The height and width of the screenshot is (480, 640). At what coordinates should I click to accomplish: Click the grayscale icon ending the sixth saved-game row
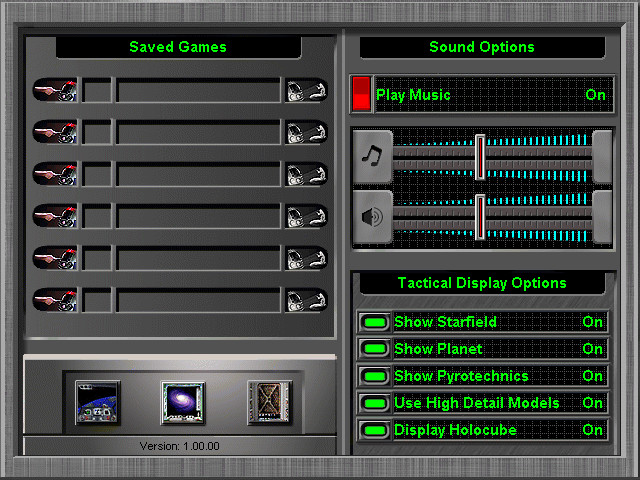click(306, 300)
